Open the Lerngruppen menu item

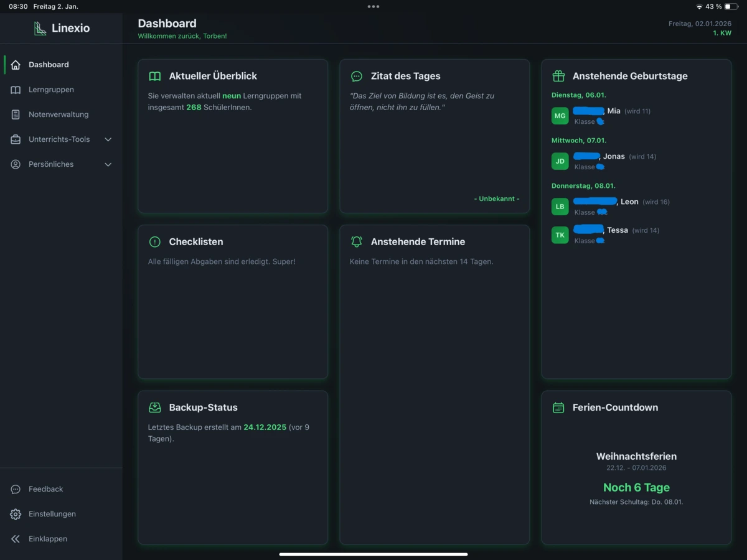(51, 90)
